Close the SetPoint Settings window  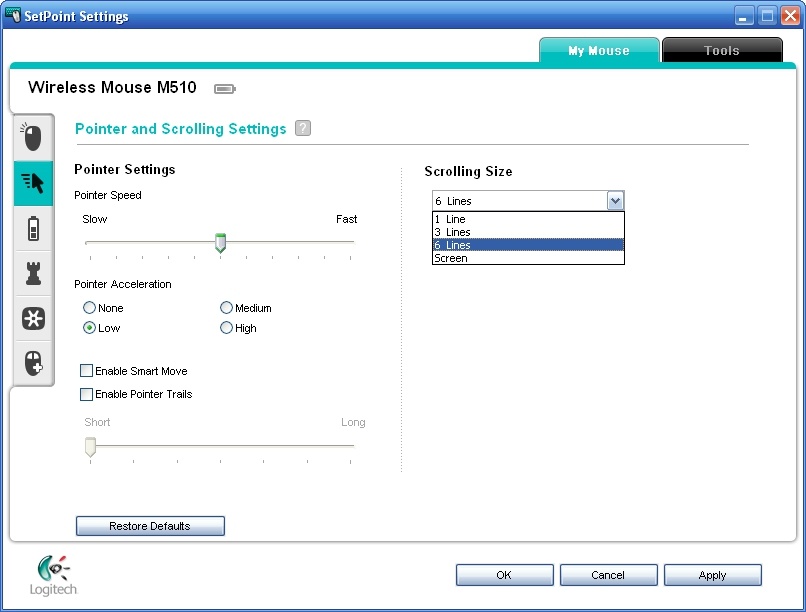click(791, 15)
